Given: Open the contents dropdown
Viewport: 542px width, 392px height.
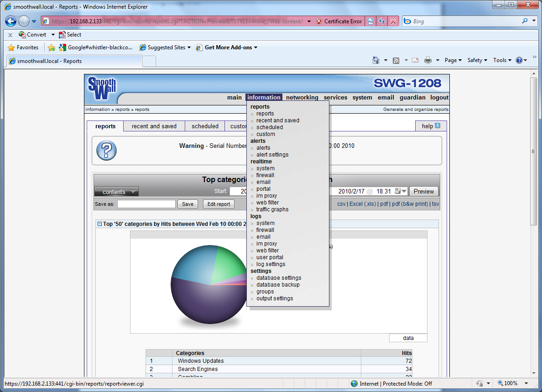Looking at the screenshot, I should (x=116, y=192).
